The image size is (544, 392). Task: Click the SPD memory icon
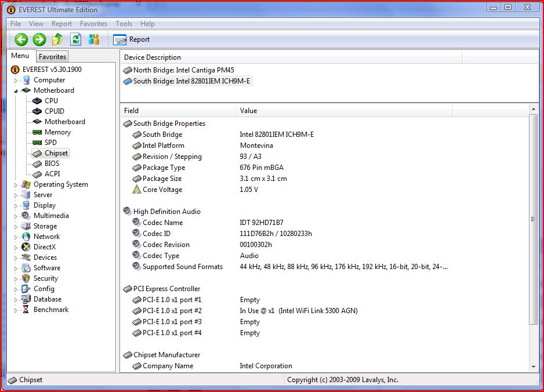(x=37, y=143)
